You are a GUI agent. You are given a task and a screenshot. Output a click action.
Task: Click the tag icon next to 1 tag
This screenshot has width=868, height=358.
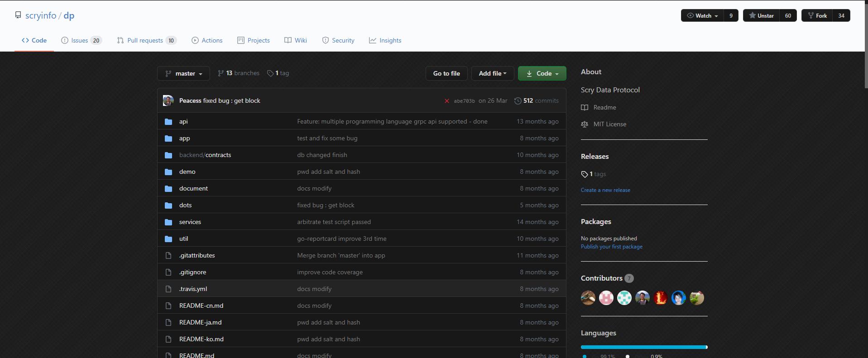tap(270, 73)
